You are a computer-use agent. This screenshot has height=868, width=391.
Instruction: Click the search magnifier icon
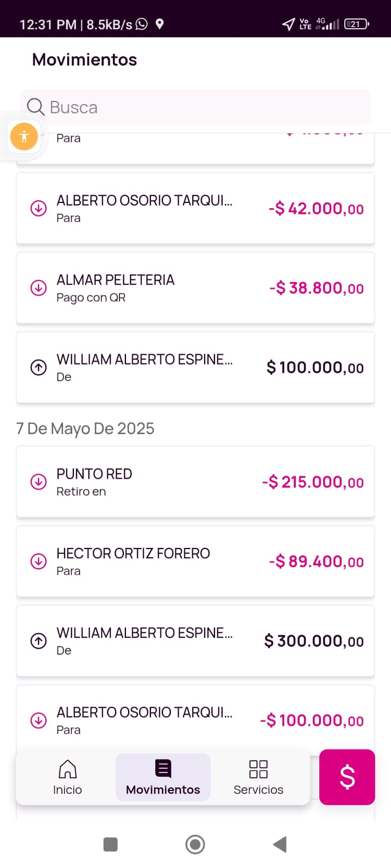tap(36, 107)
